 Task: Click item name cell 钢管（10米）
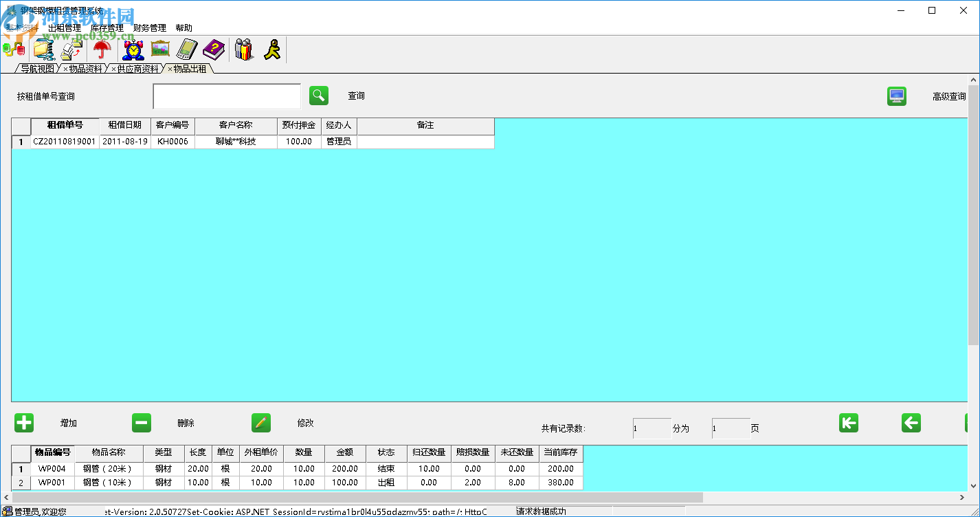108,483
